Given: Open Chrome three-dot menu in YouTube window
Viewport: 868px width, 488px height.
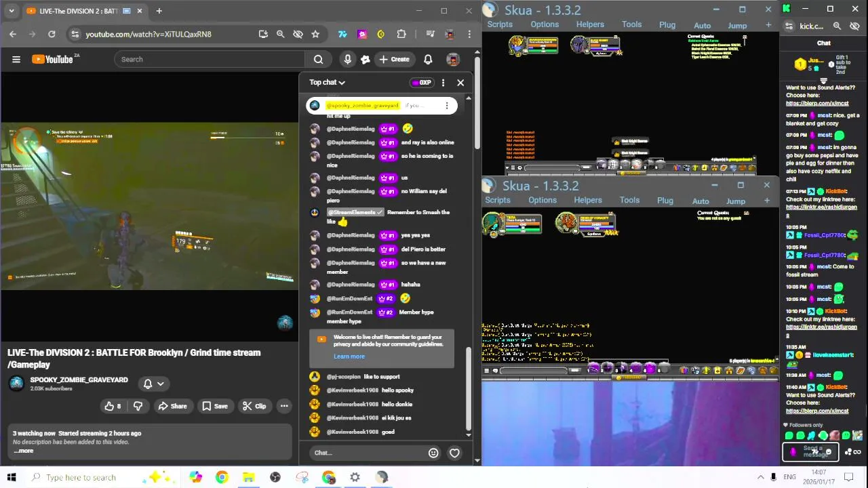Looking at the screenshot, I should (x=469, y=34).
